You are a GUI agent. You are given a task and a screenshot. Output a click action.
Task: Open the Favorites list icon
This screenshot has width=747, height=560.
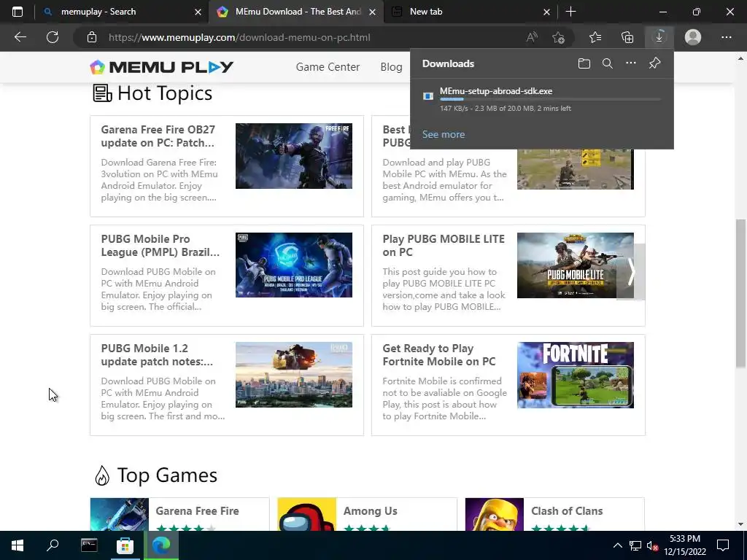[595, 37]
